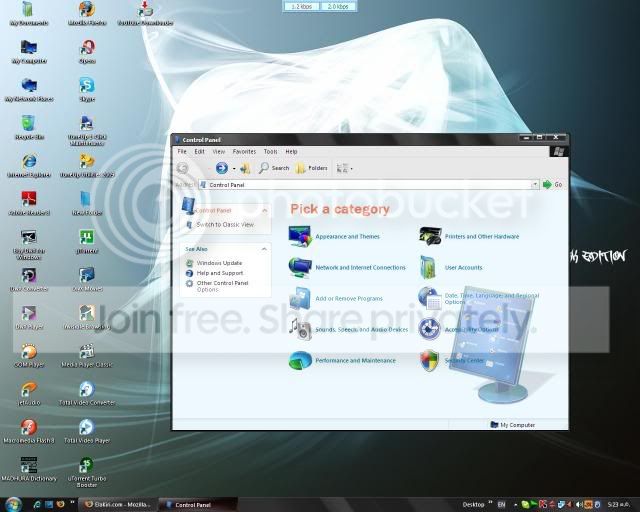The height and width of the screenshot is (512, 640).
Task: Open Other Control Panel Options link
Action: click(222, 286)
